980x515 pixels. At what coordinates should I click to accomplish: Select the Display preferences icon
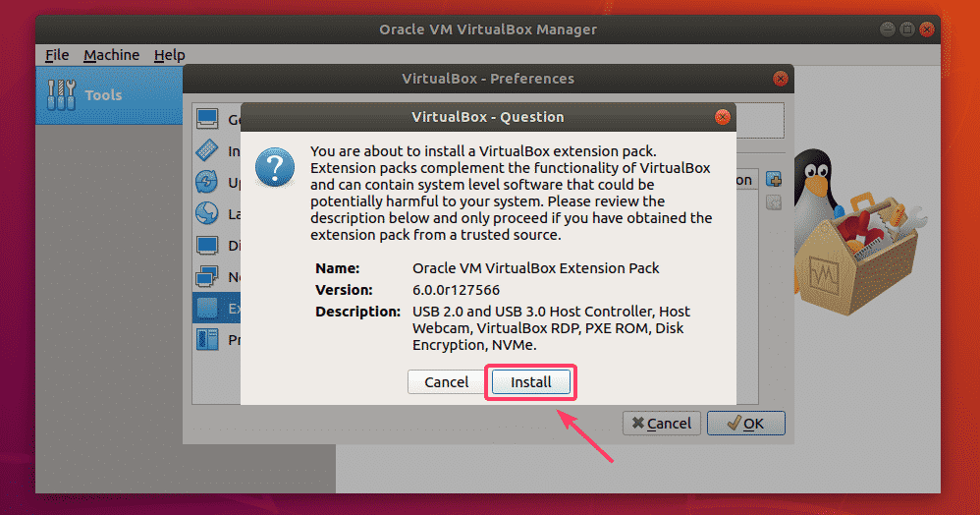coord(207,245)
